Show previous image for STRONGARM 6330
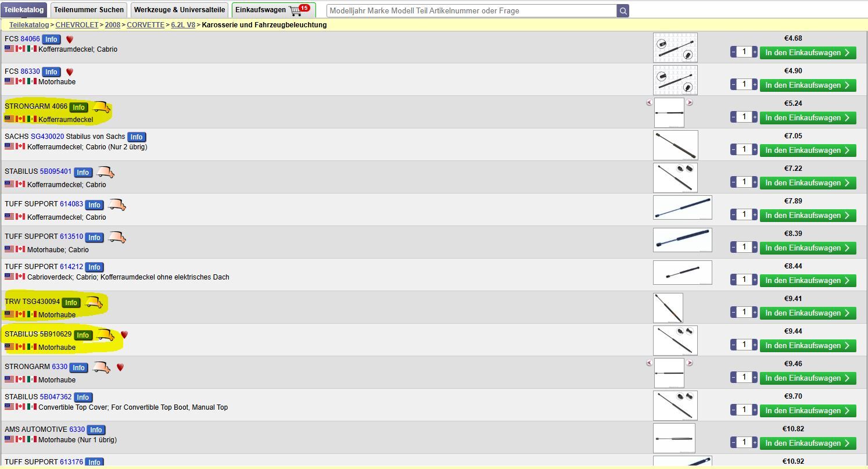 coord(649,363)
